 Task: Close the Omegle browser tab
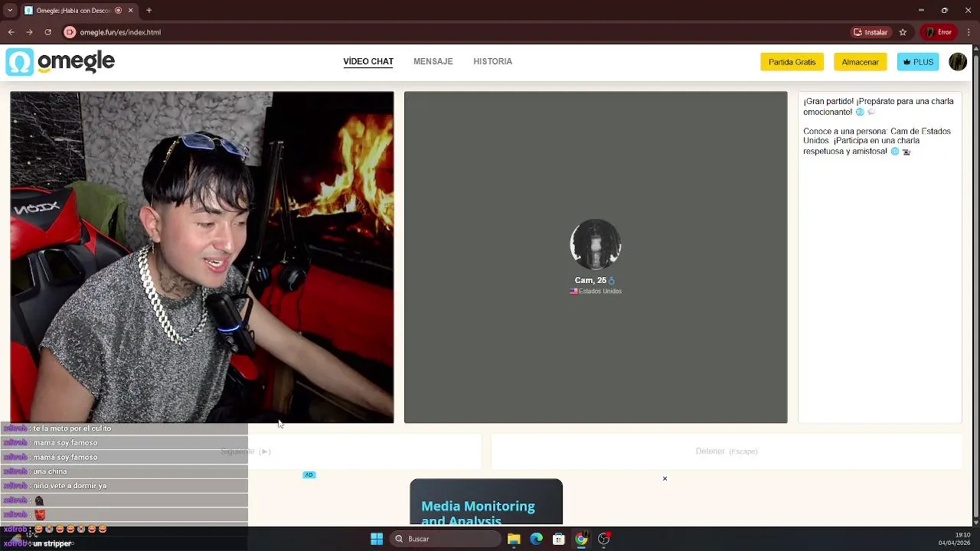(130, 11)
